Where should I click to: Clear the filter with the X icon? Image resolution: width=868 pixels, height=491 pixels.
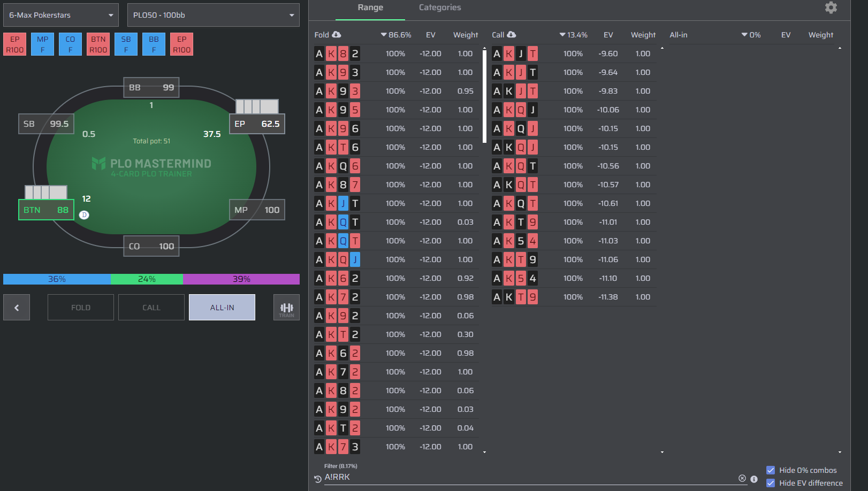pos(742,478)
